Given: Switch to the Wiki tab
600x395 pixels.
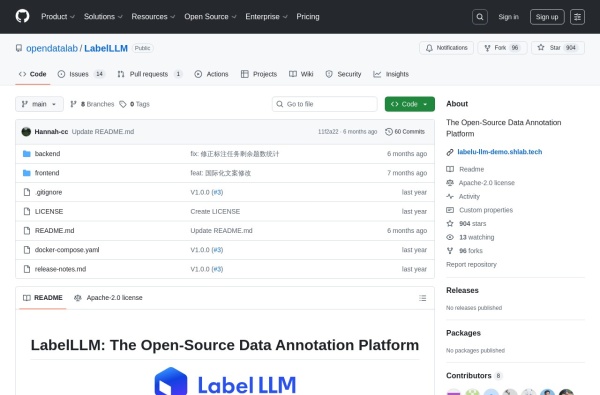Looking at the screenshot, I should pos(301,74).
